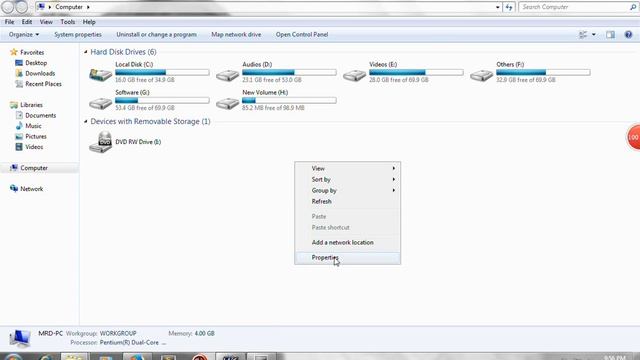Screen dimensions: 640x360
Task: Click the Help question mark icon
Action: click(628, 35)
